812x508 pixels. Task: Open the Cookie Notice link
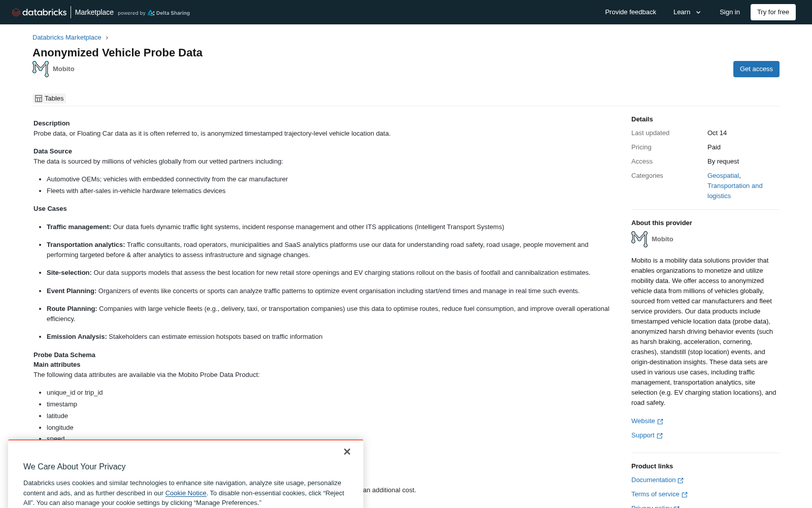coord(186,493)
